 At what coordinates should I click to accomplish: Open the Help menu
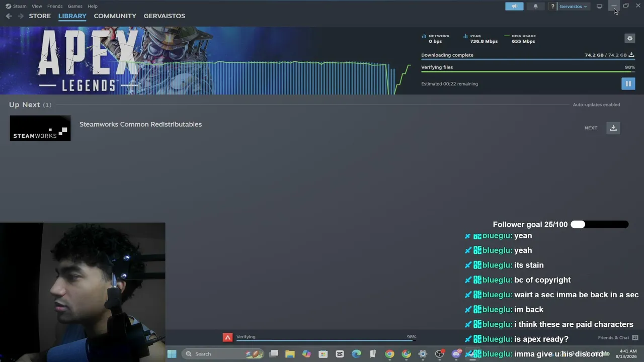[x=93, y=6]
